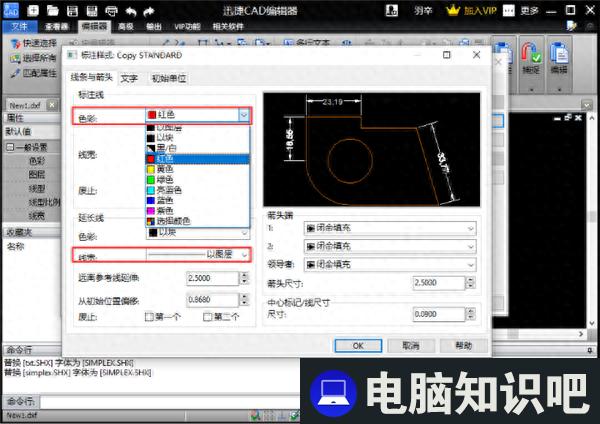Switch to the 高级 ribbon tab
Viewport: 600px width, 424px height.
[126, 26]
